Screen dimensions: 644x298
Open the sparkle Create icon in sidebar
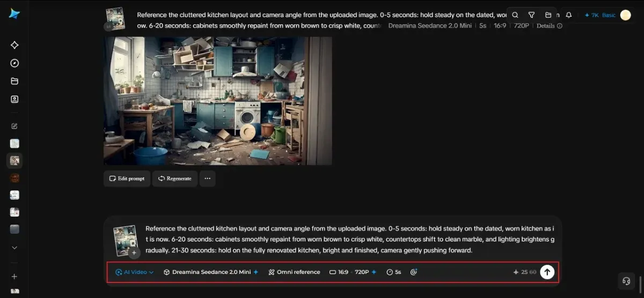[x=14, y=45]
